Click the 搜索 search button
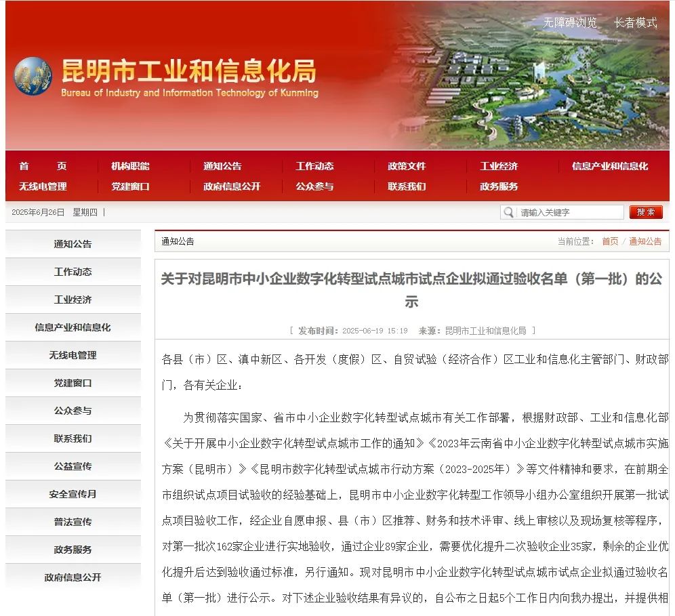 coord(646,212)
